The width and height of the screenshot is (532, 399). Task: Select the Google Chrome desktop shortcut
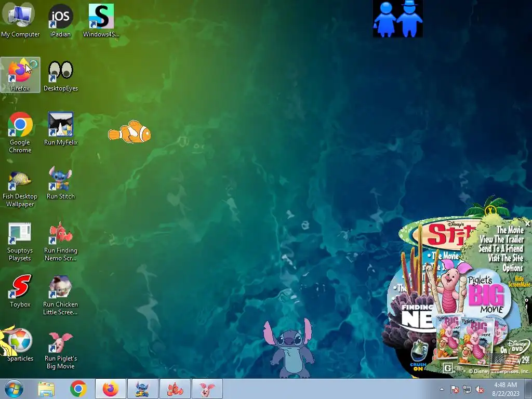tap(20, 132)
